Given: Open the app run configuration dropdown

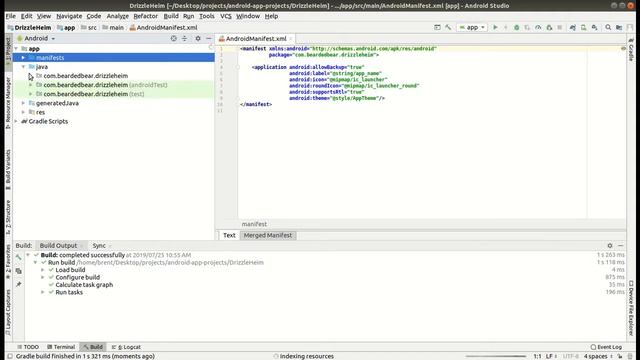Looking at the screenshot, I should (472, 27).
